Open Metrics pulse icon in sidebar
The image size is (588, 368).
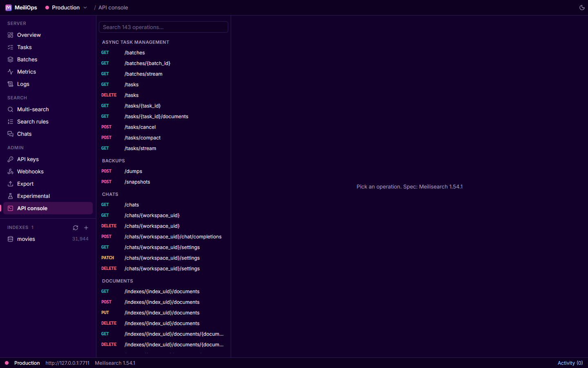(x=11, y=72)
